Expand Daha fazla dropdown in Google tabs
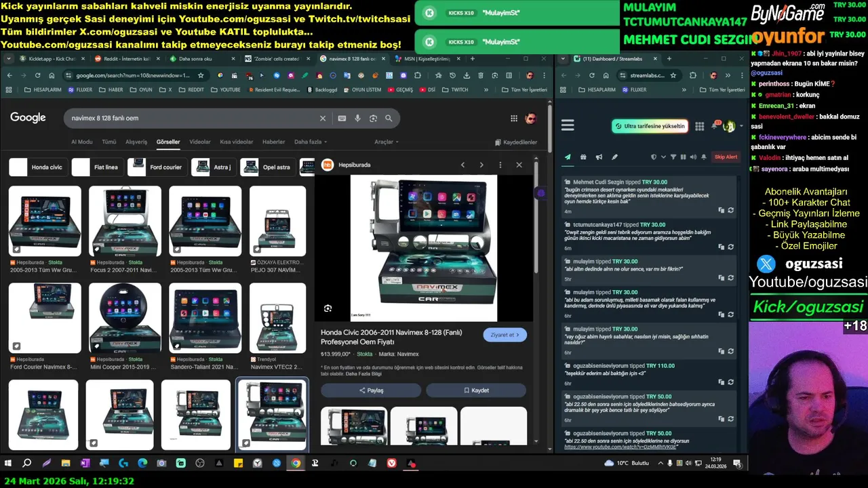The height and width of the screenshot is (488, 868). 311,142
